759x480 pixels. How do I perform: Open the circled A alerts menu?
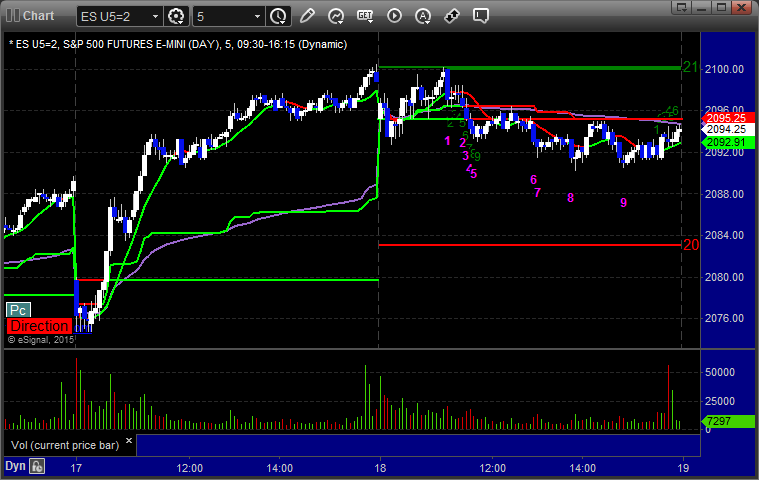pyautogui.click(x=423, y=16)
